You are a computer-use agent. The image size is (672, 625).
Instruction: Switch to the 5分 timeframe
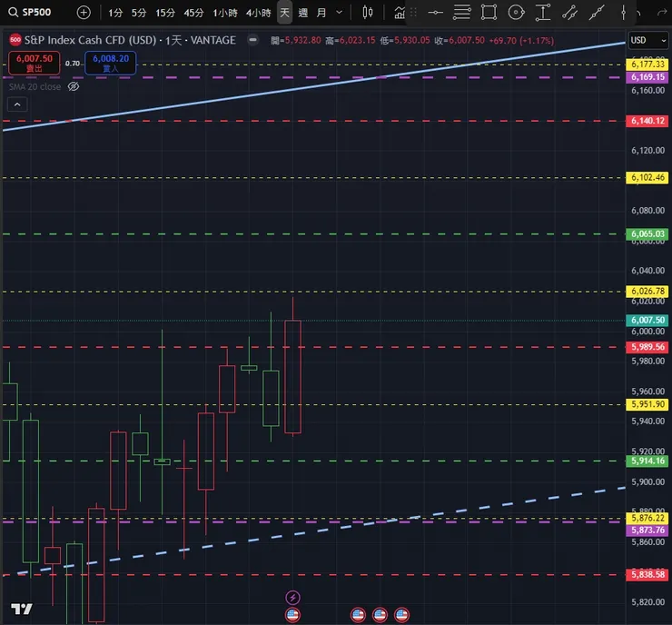(139, 13)
